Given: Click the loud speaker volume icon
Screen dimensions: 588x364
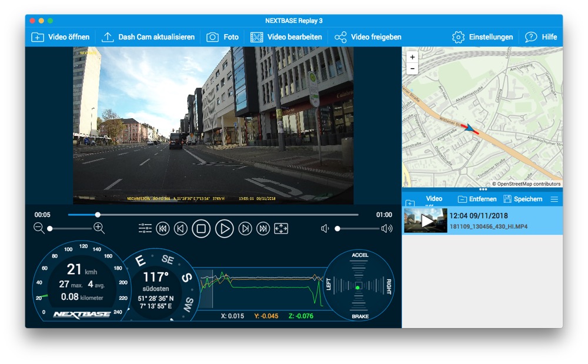Looking at the screenshot, I should pos(387,229).
